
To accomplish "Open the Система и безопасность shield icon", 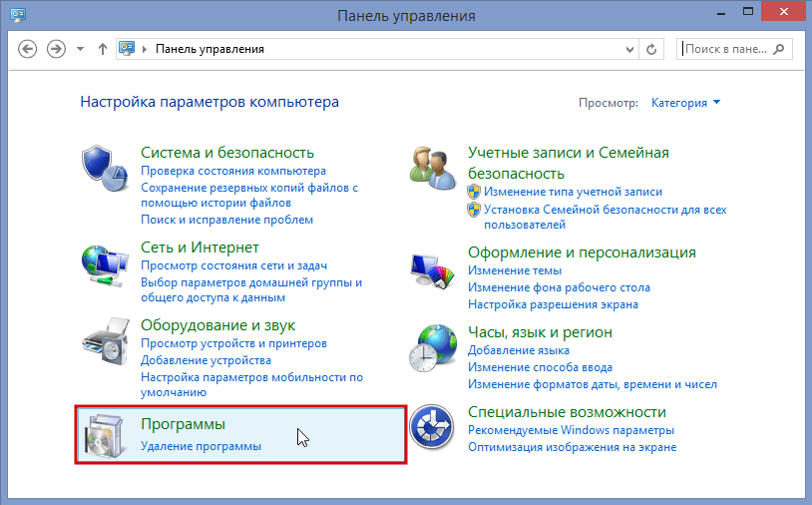I will click(x=105, y=169).
